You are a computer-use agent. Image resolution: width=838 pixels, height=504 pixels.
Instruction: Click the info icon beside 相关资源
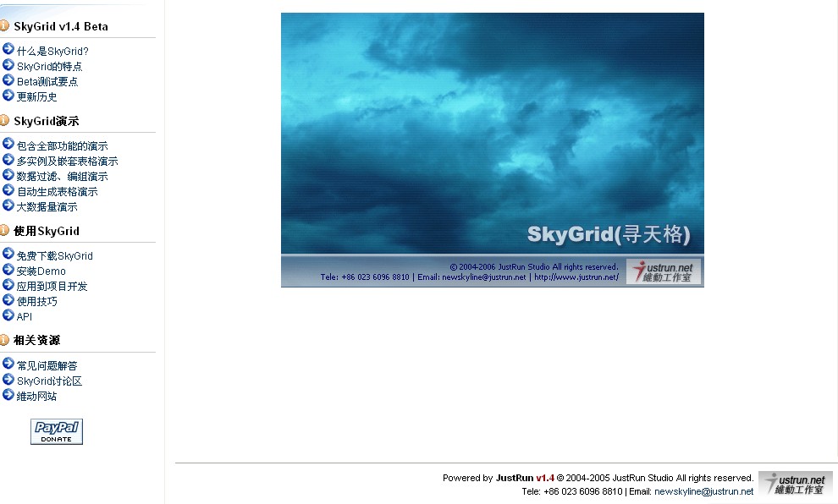[4, 340]
